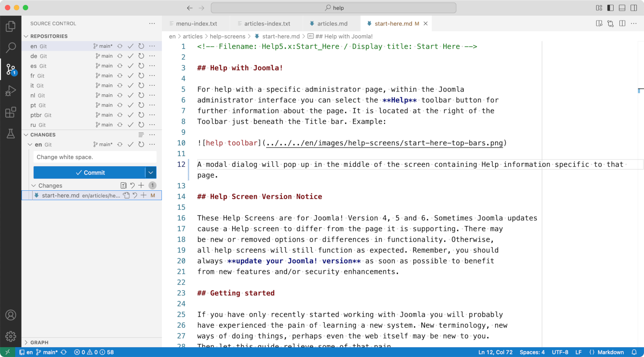Switch to the articles.md tab
Image resolution: width=644 pixels, height=357 pixels.
coord(332,24)
